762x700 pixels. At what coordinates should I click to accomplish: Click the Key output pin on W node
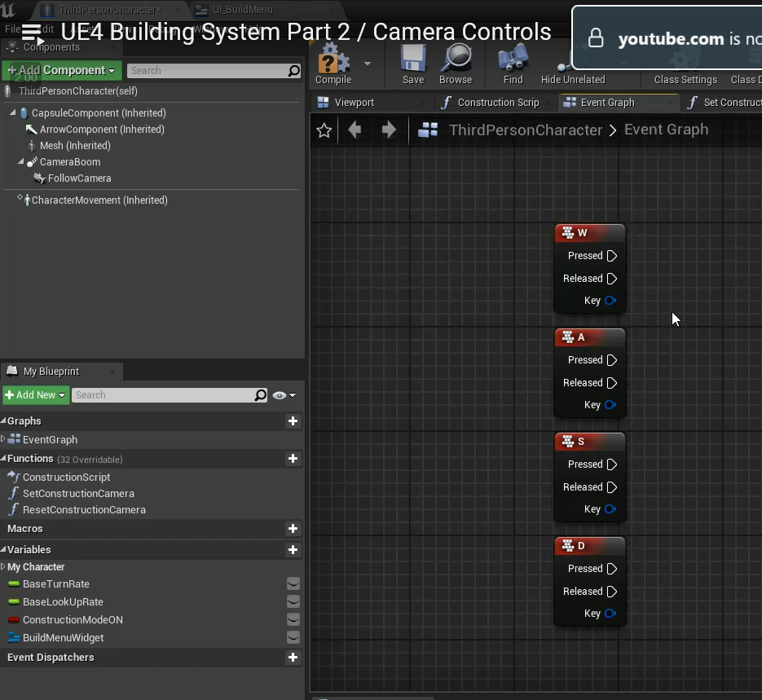[610, 301]
